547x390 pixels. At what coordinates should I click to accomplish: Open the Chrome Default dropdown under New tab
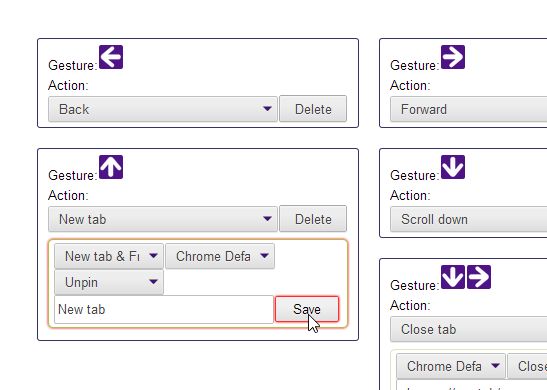pyautogui.click(x=220, y=256)
